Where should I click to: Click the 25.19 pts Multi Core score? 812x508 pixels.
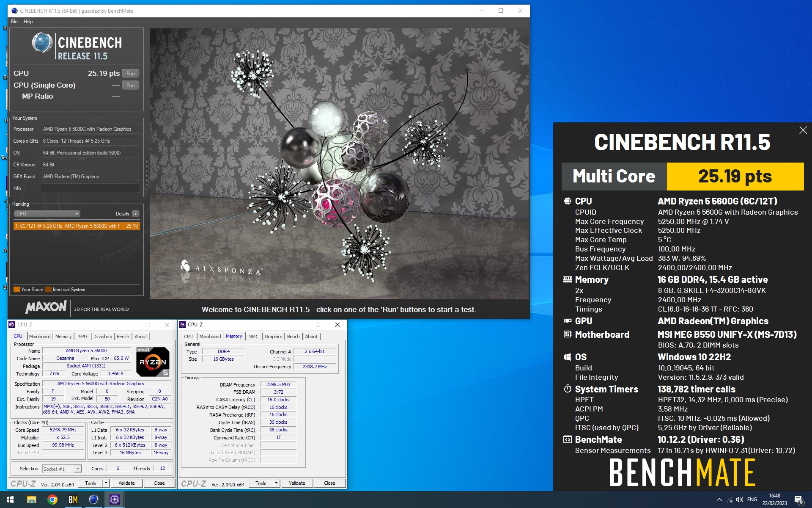click(735, 177)
